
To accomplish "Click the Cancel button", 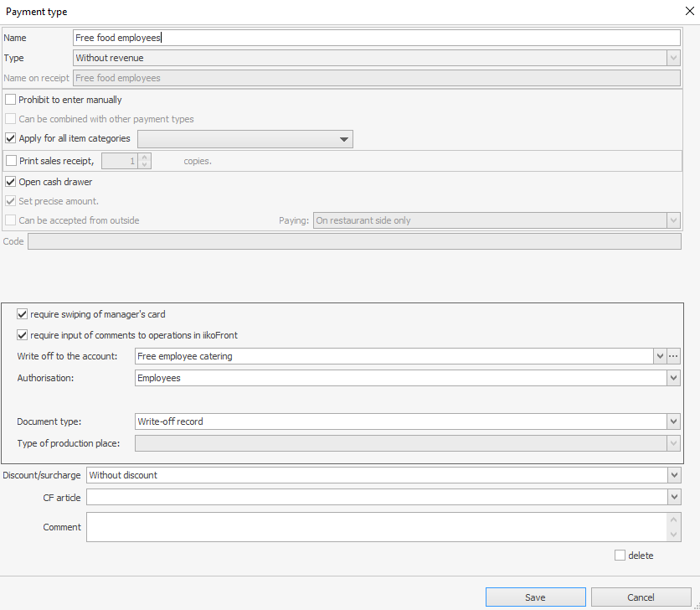I will [x=641, y=597].
